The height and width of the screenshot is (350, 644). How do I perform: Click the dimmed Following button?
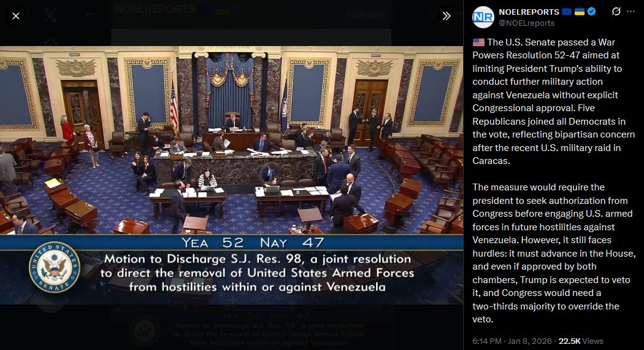[366, 15]
